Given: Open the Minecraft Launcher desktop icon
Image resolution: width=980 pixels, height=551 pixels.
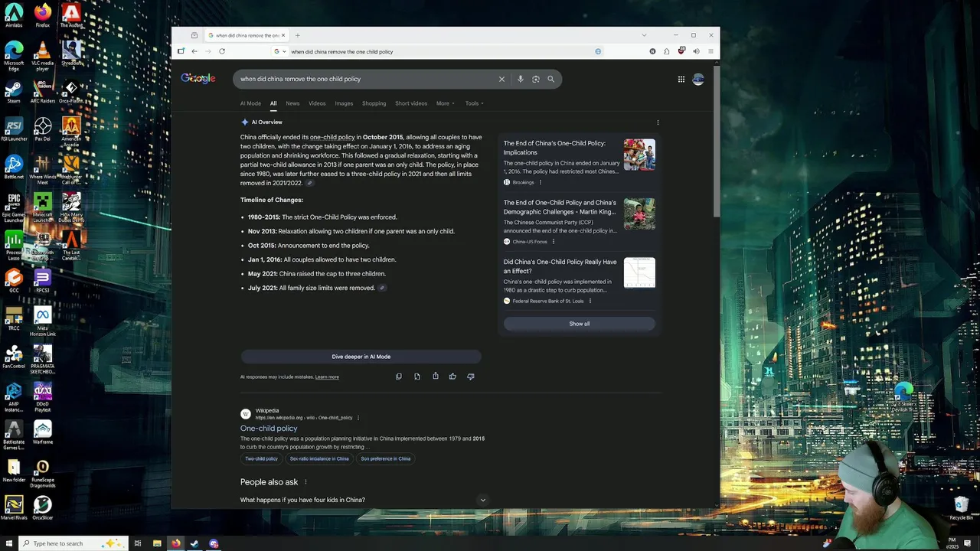Looking at the screenshot, I should pos(43,207).
